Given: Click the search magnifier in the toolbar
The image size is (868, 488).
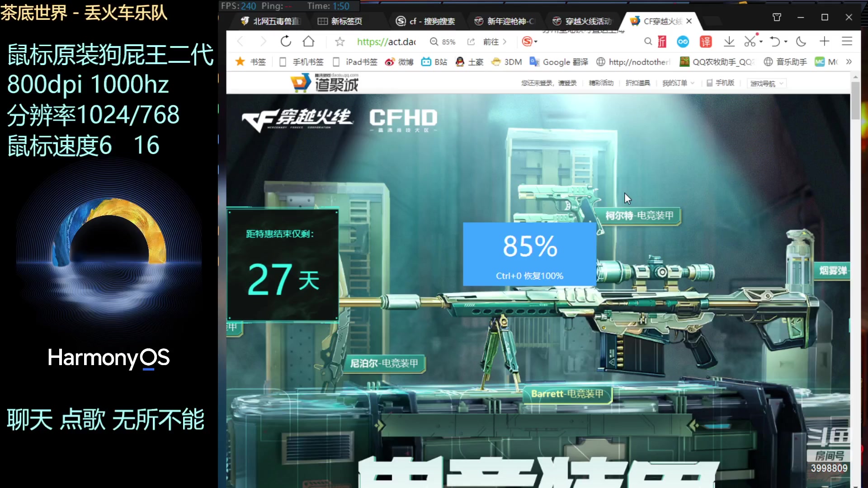Looking at the screenshot, I should point(648,42).
